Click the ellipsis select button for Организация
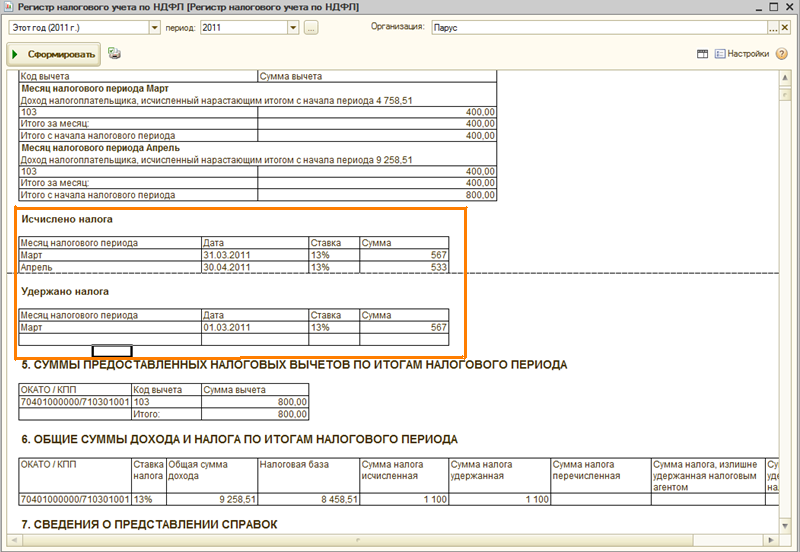 pos(773,28)
